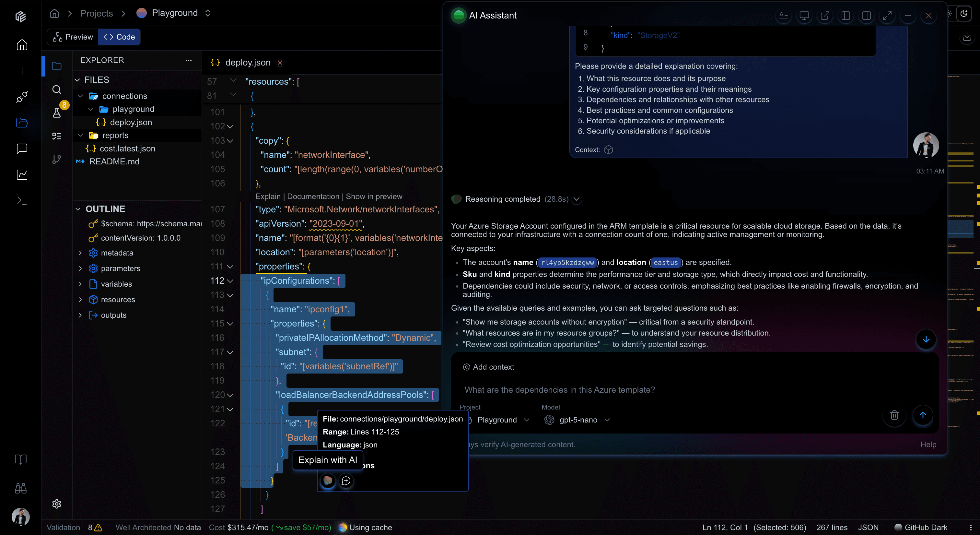The height and width of the screenshot is (535, 980).
Task: Open the Documentation book icon
Action: pyautogui.click(x=20, y=459)
